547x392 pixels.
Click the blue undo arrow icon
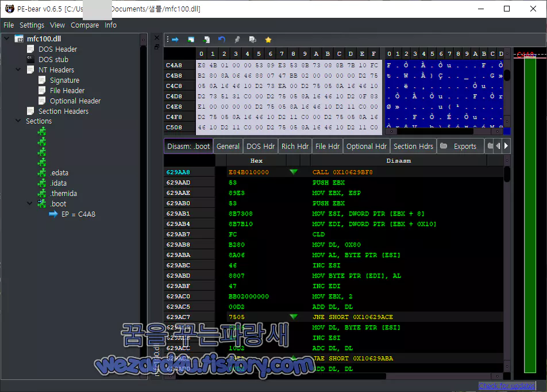tap(222, 40)
